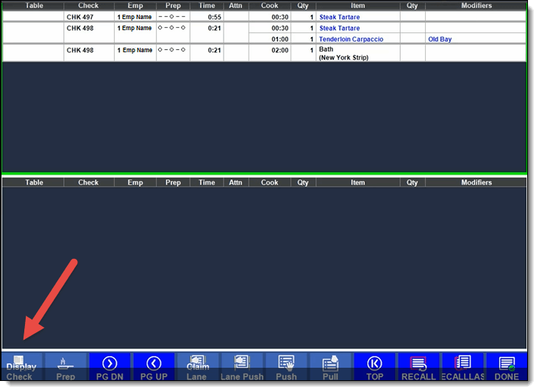This screenshot has width=539, height=392.
Task: Click Prep column header in lower panel
Action: click(x=173, y=182)
